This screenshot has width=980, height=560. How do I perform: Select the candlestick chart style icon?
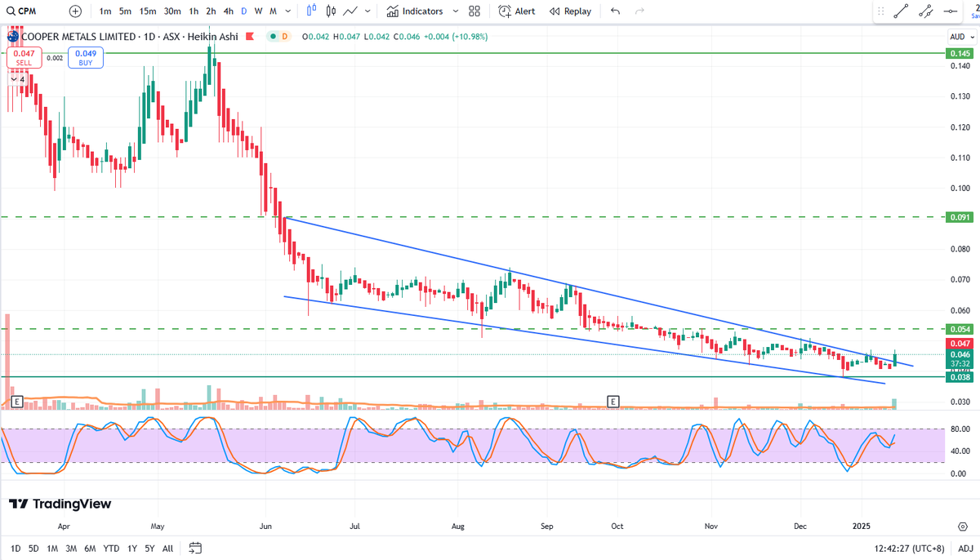tap(331, 11)
